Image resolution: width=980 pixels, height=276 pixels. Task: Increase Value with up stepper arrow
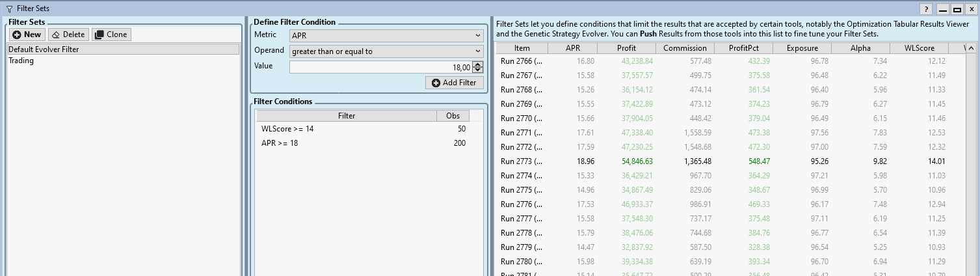(478, 64)
